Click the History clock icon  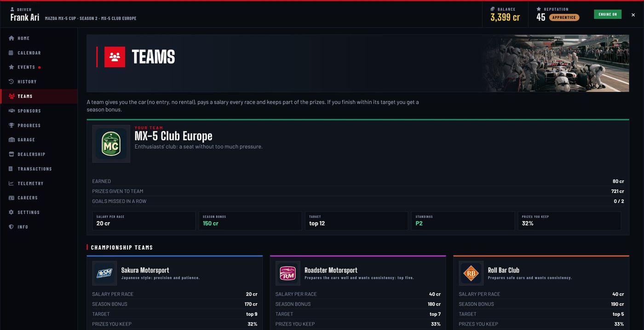pyautogui.click(x=11, y=82)
